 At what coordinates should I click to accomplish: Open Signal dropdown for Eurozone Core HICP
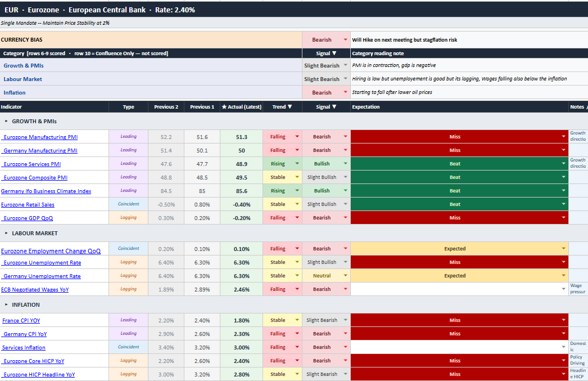[x=345, y=361]
